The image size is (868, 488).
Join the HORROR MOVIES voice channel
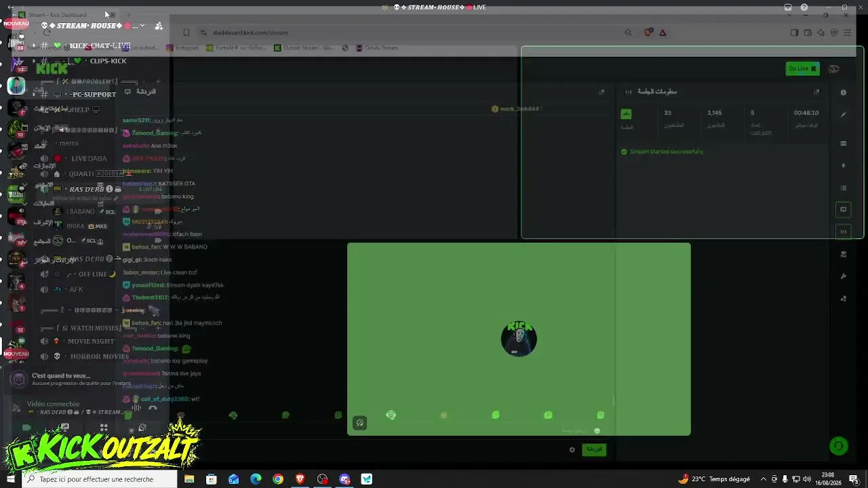point(98,357)
